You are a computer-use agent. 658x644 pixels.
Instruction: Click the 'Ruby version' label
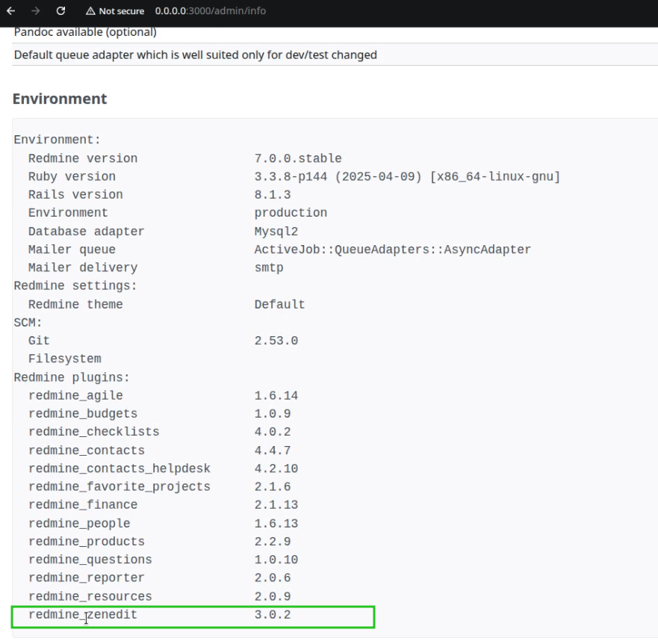pos(72,177)
